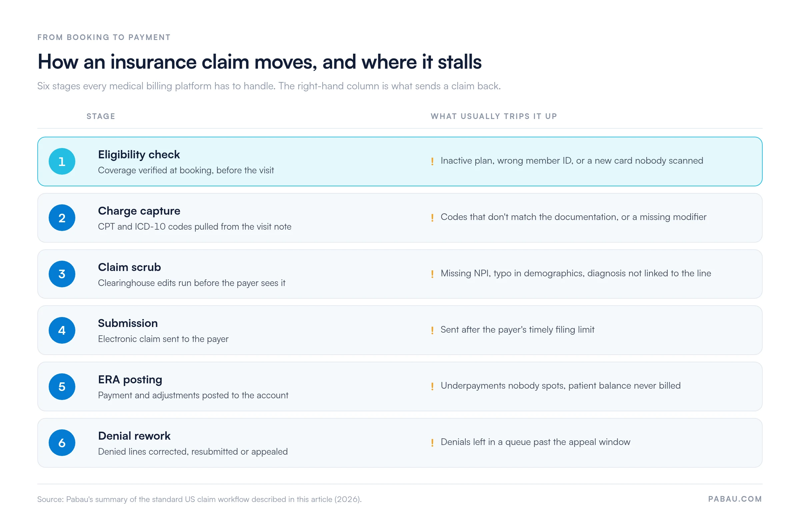Click the warning mark beside 'Inactive plan'
Image resolution: width=800 pixels, height=532 pixels.
point(432,161)
